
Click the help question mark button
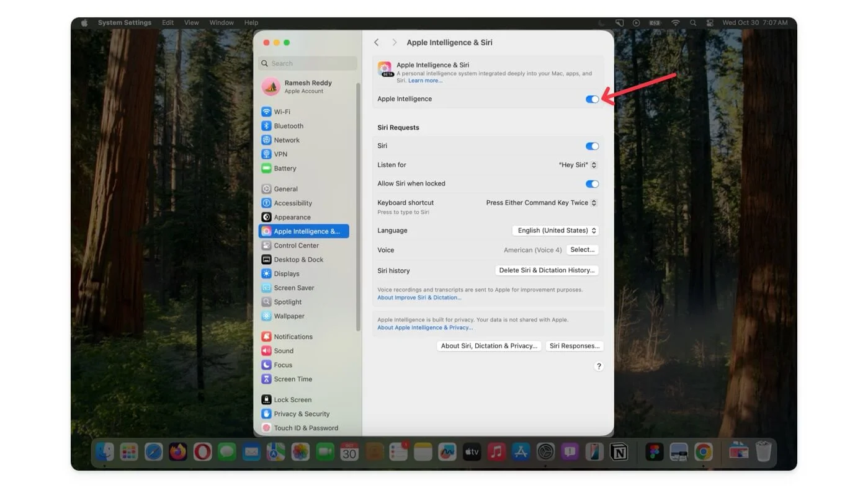coord(599,366)
